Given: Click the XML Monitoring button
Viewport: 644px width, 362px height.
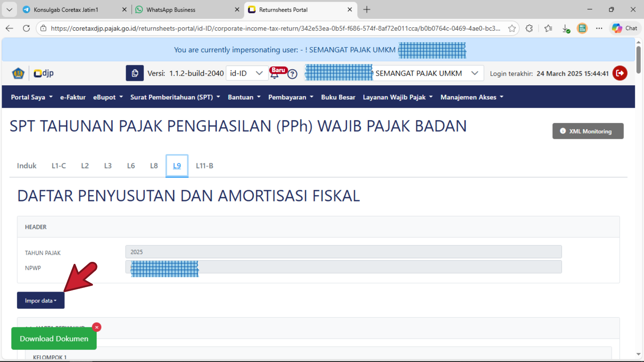Looking at the screenshot, I should point(588,131).
